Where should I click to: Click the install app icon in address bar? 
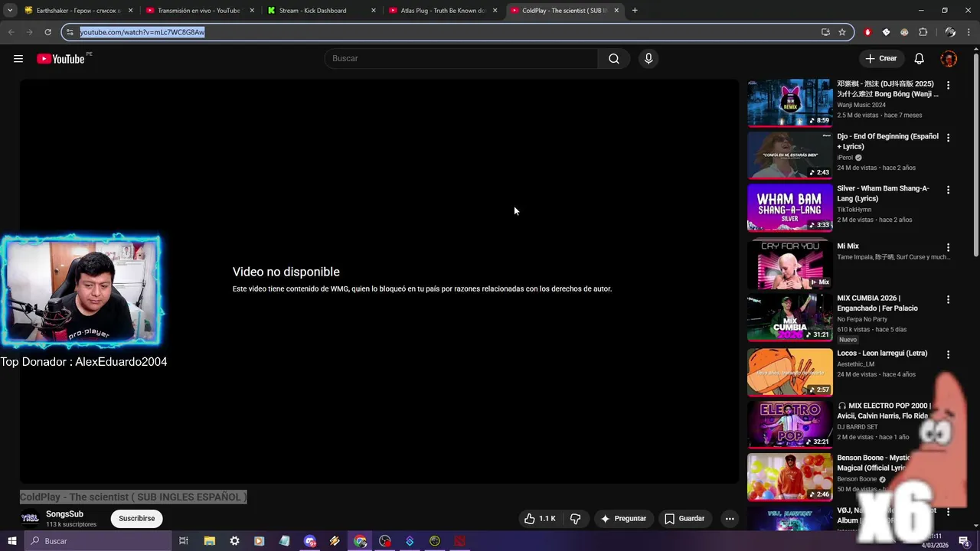[825, 32]
